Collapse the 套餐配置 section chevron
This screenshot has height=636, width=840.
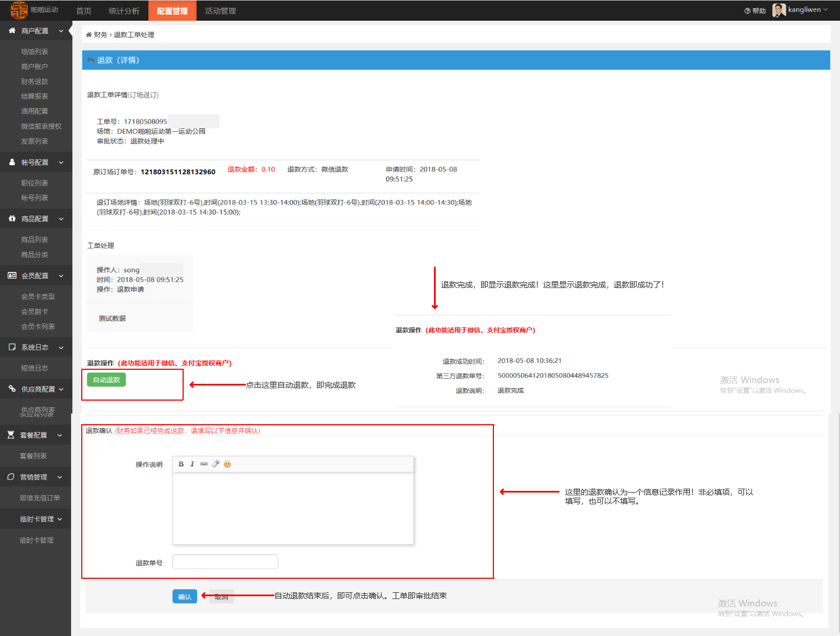point(60,435)
